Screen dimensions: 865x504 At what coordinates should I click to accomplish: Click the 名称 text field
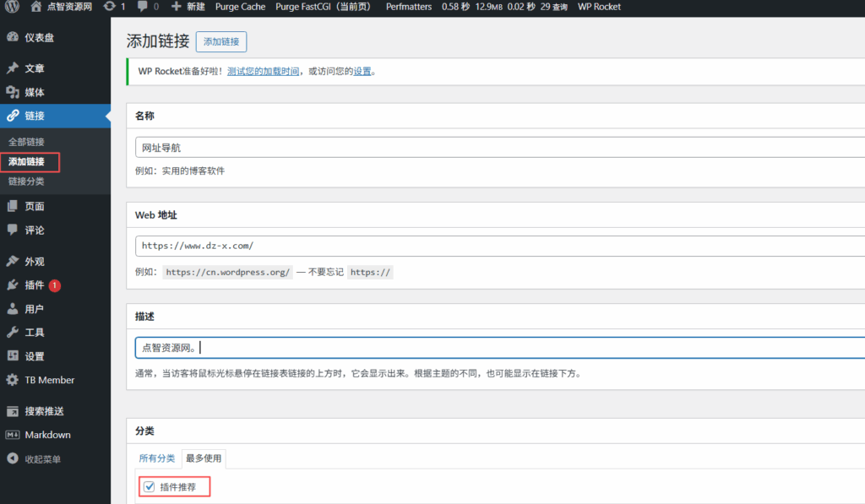(x=498, y=147)
